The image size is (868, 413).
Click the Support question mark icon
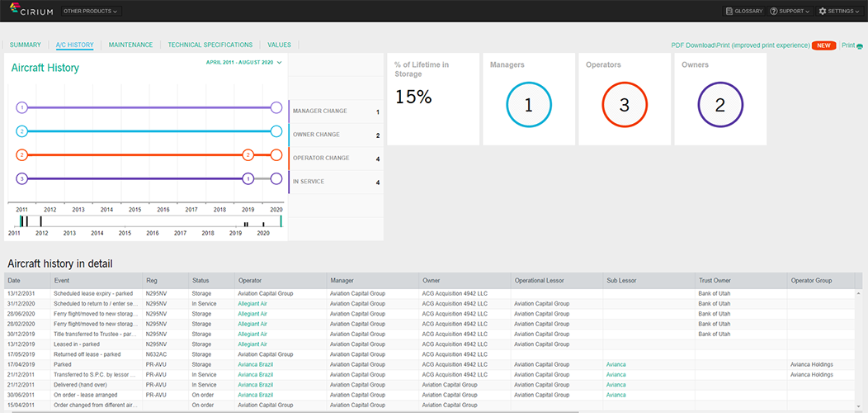pyautogui.click(x=773, y=11)
